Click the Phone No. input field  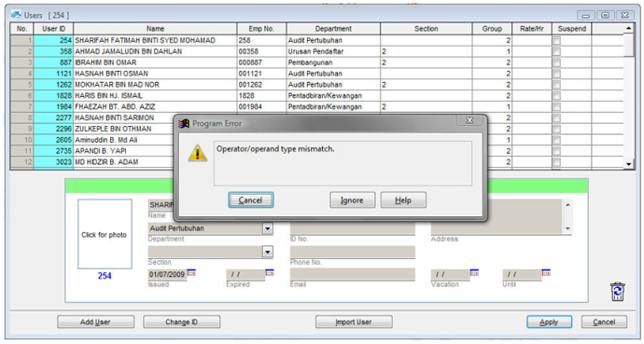[x=353, y=252]
